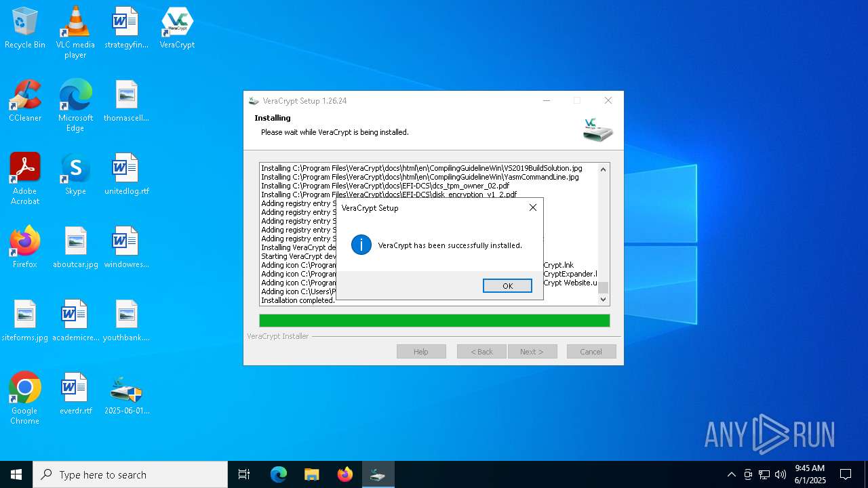This screenshot has width=868, height=488.
Task: Click the Cancel button in installer
Action: (x=591, y=352)
